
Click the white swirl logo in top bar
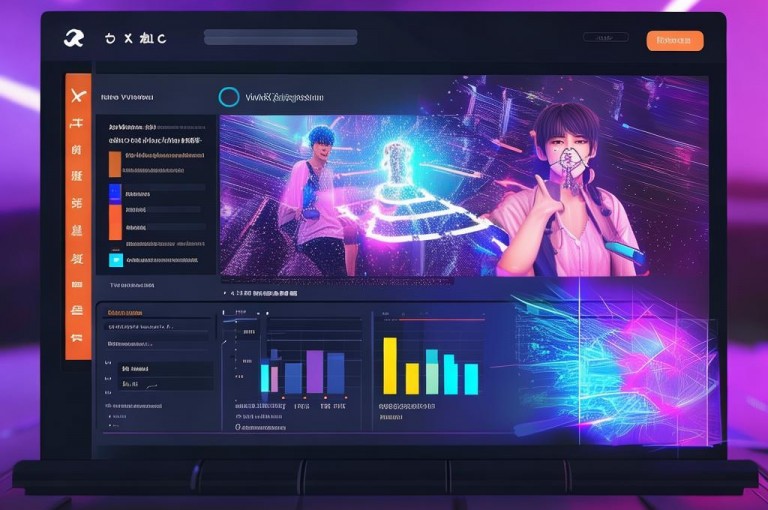74,38
